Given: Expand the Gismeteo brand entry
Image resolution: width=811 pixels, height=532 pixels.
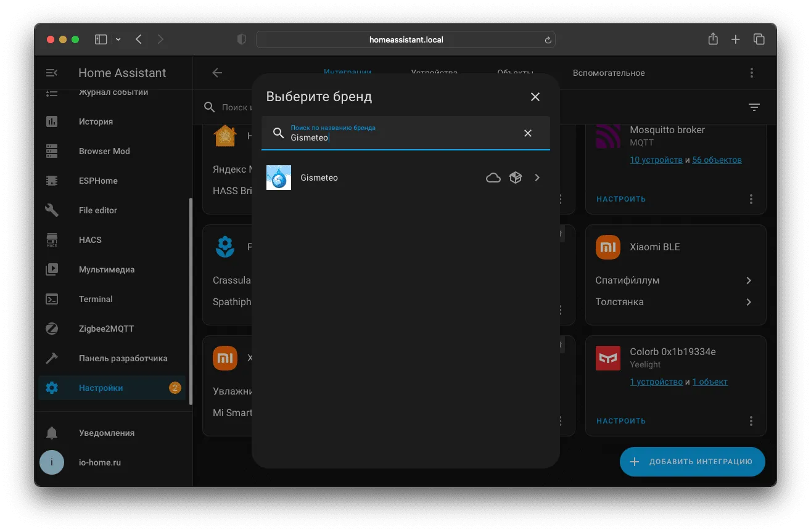Looking at the screenshot, I should (x=537, y=178).
